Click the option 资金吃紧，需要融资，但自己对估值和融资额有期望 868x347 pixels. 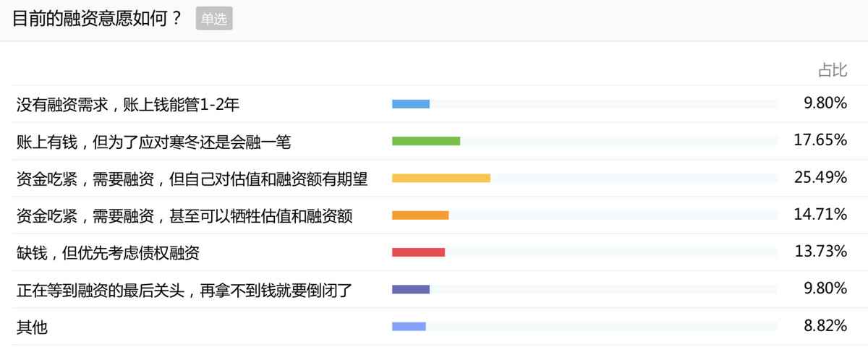pos(192,179)
